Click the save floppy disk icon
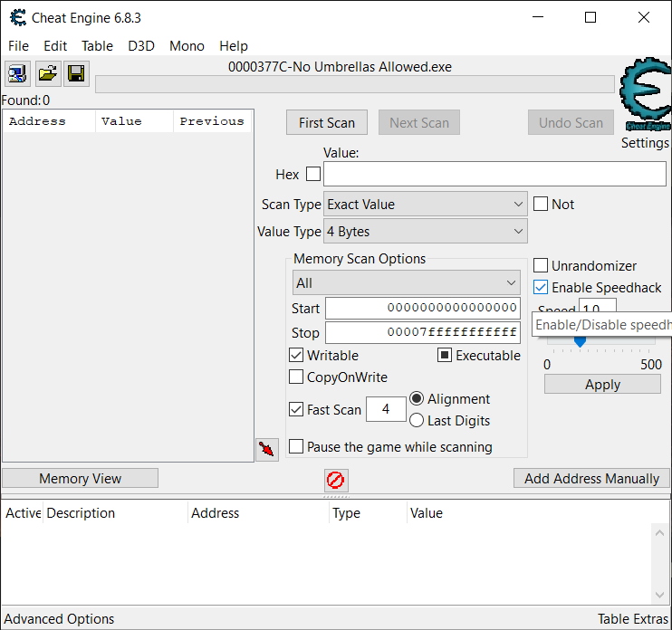Image resolution: width=672 pixels, height=630 pixels. [x=76, y=73]
